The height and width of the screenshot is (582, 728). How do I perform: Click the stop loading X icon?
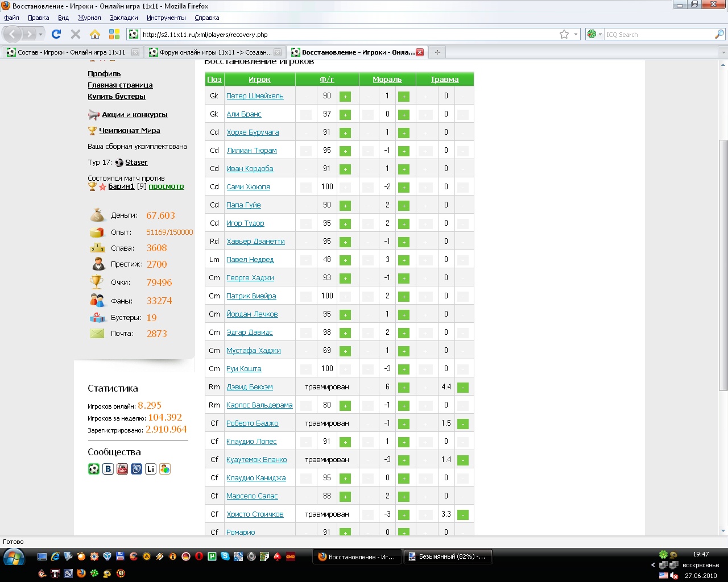76,34
